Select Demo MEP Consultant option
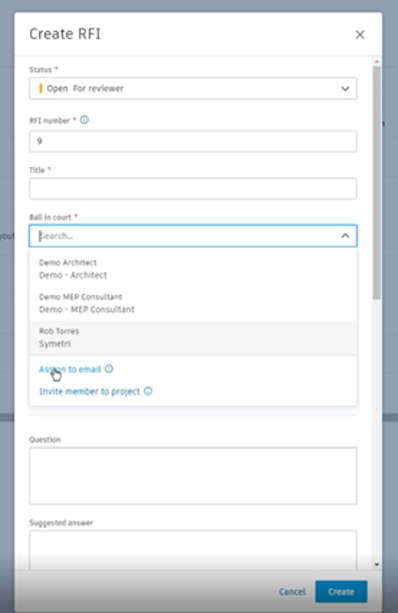398x613 pixels. (193, 303)
